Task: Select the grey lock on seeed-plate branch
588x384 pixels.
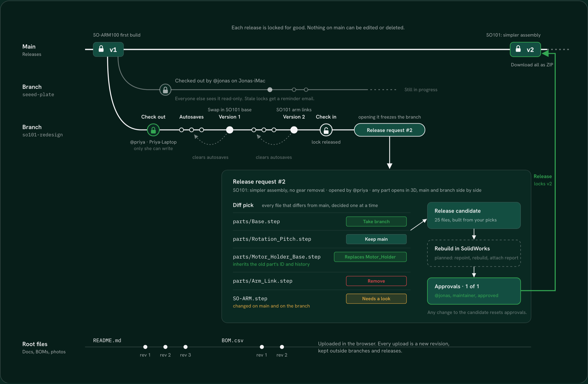Action: 165,90
